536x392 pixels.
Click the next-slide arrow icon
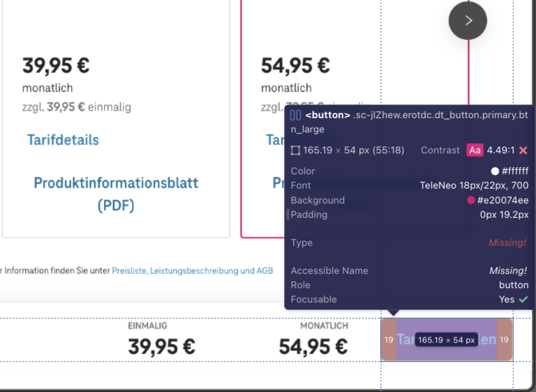point(467,20)
